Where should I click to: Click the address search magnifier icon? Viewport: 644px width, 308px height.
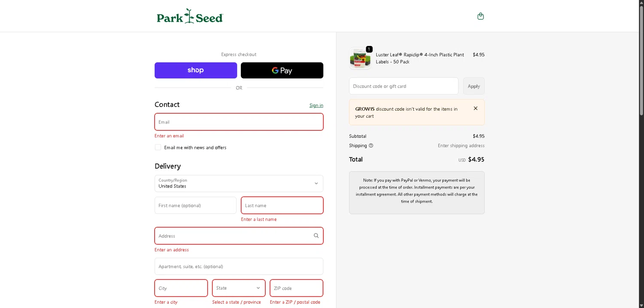316,236
